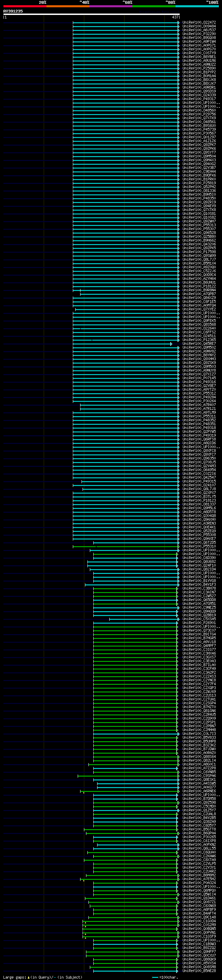Click the 'Large gaps:' legend text
The image size is (222, 980).
[15, 977]
